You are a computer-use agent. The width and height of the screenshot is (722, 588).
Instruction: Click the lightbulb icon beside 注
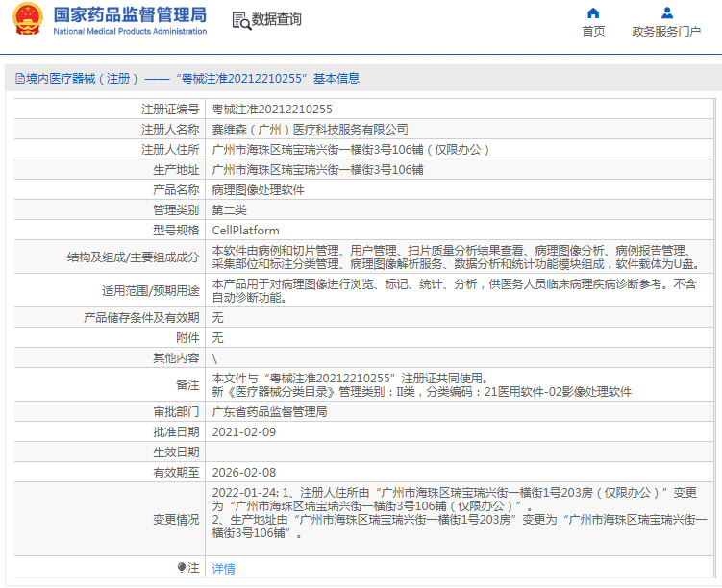pyautogui.click(x=182, y=567)
